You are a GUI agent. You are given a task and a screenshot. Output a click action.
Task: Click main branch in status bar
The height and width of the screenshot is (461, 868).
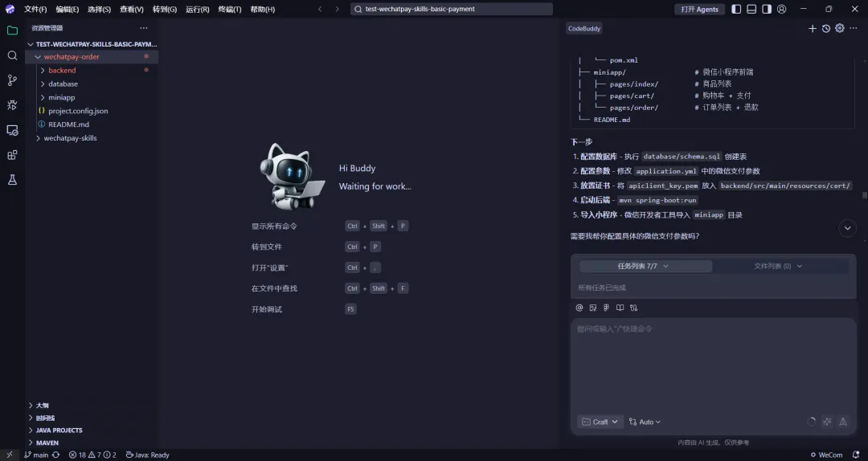coord(36,455)
